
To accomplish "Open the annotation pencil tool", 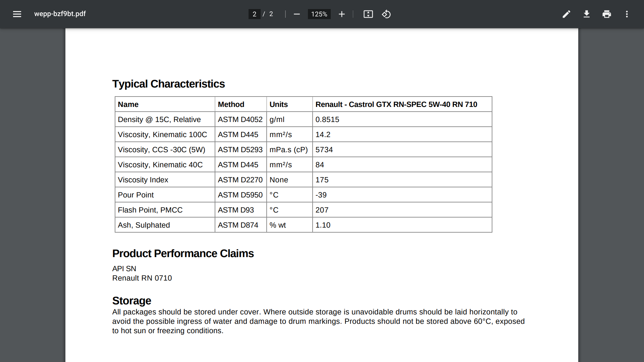I will point(566,14).
